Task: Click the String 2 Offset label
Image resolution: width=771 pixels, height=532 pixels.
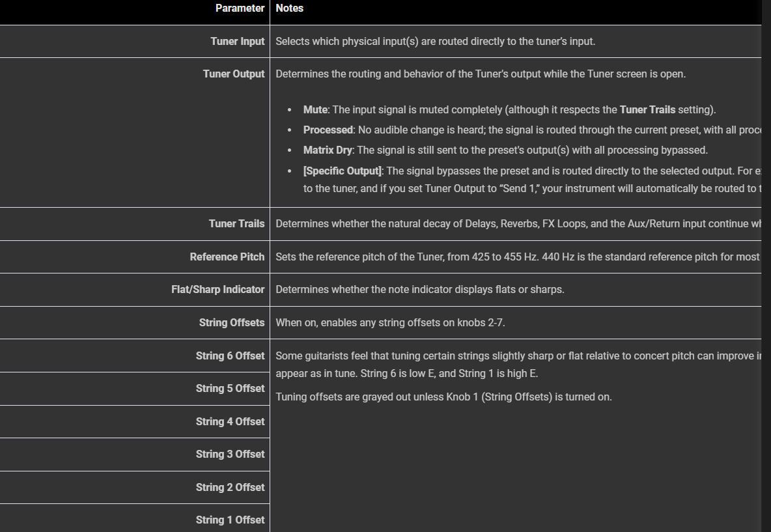Action: 230,487
